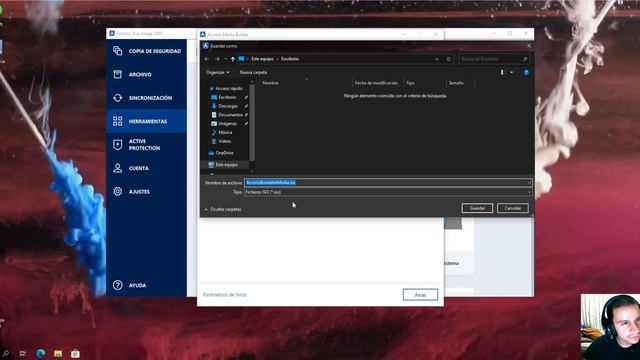Open recent locations dropdown arrow
Image resolution: width=640 pixels, height=360 pixels.
(x=225, y=59)
